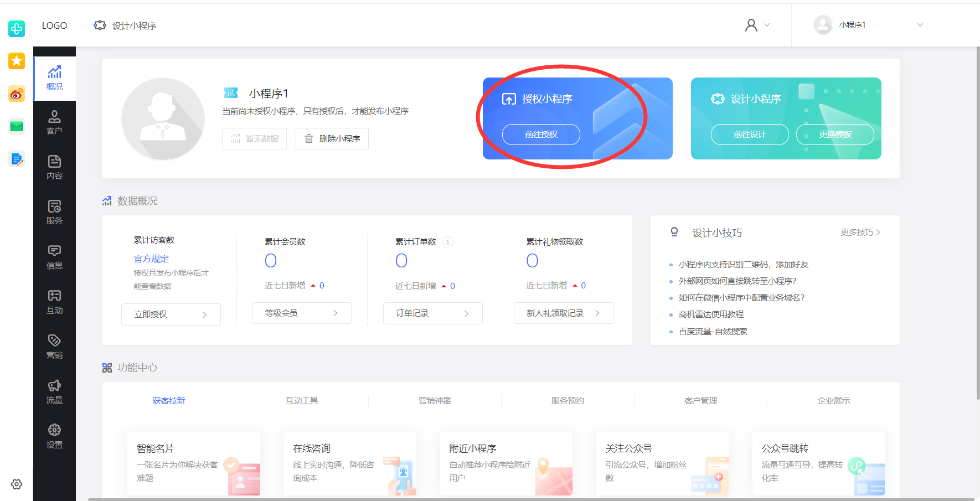Open the 公众号跳转 feature card
This screenshot has width=980, height=501.
click(x=818, y=464)
